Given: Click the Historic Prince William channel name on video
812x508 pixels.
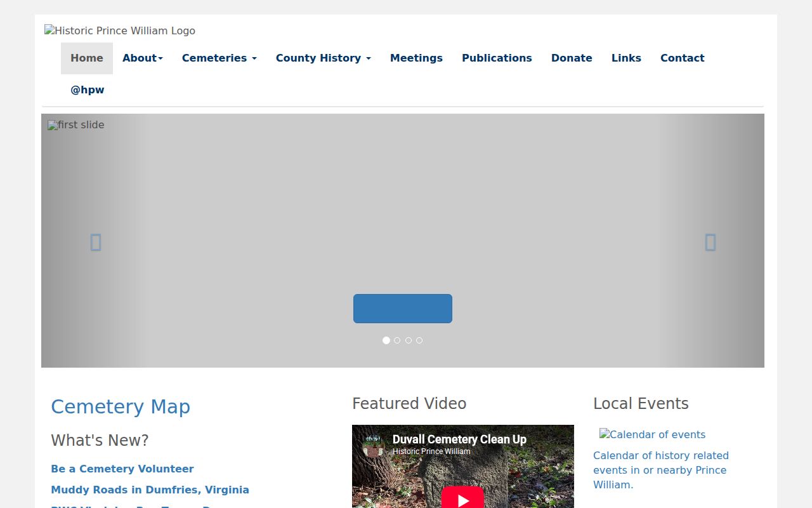Looking at the screenshot, I should pyautogui.click(x=431, y=451).
